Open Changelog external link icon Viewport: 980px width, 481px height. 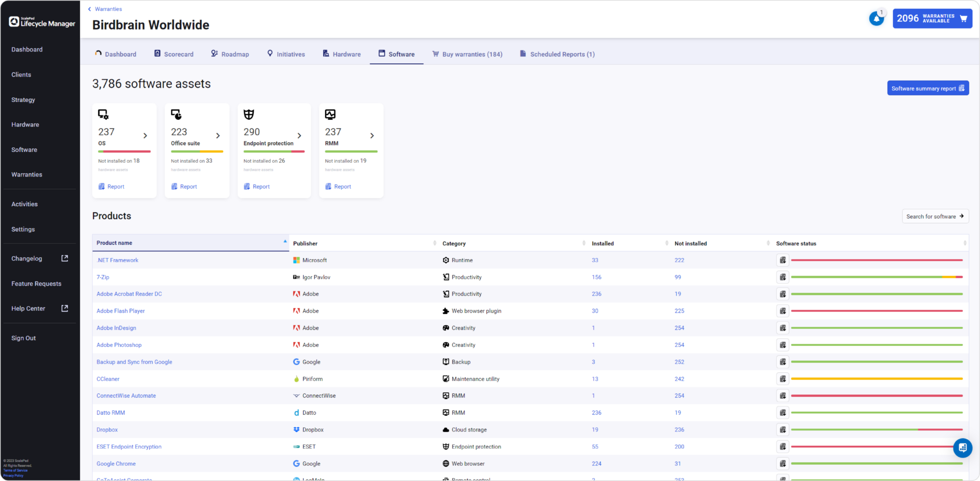click(65, 259)
